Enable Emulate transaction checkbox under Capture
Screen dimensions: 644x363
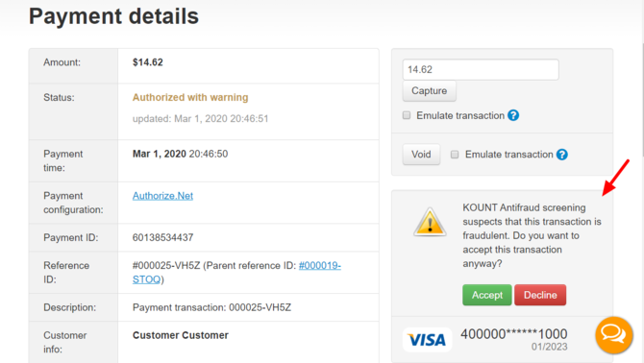[x=407, y=115]
